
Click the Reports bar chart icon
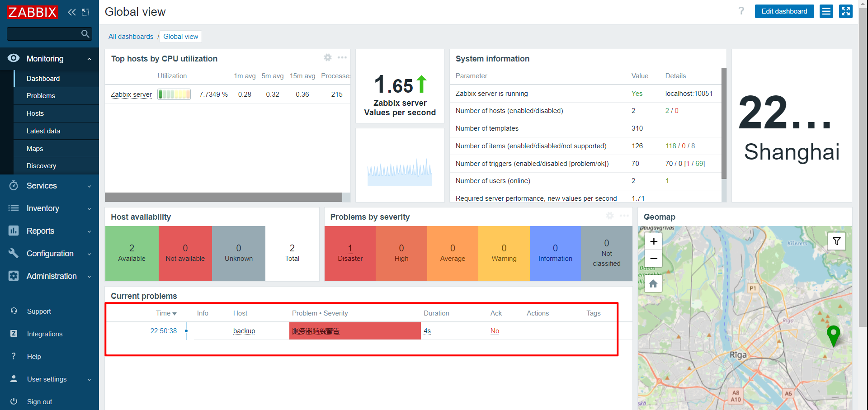14,231
